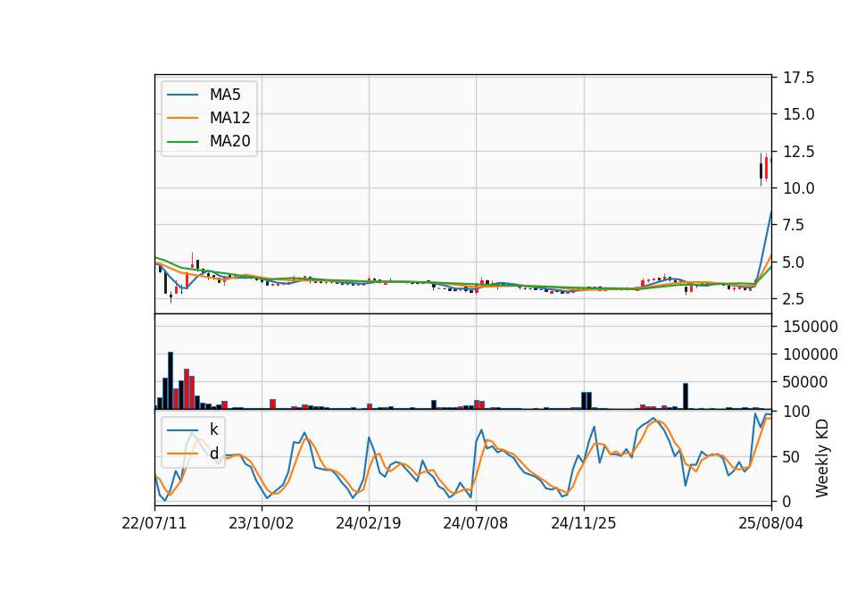This screenshot has width=857, height=616.
Task: Click the 7.5 price axis label
Action: (794, 225)
